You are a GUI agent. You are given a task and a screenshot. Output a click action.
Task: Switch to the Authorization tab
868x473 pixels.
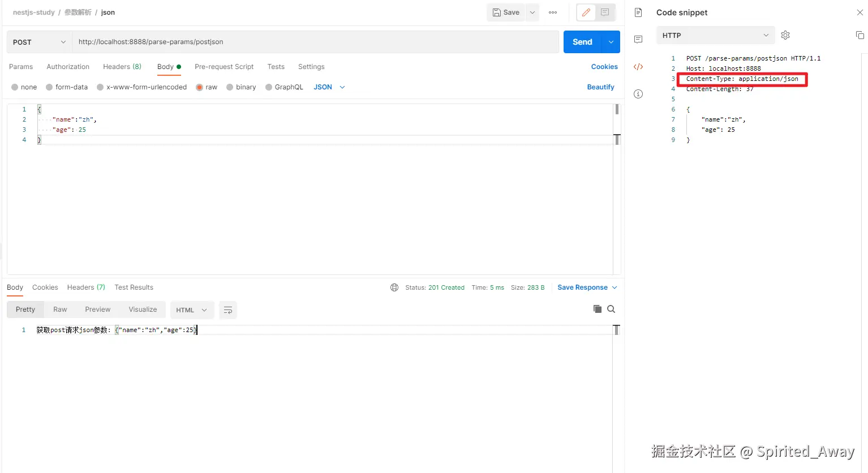click(68, 67)
